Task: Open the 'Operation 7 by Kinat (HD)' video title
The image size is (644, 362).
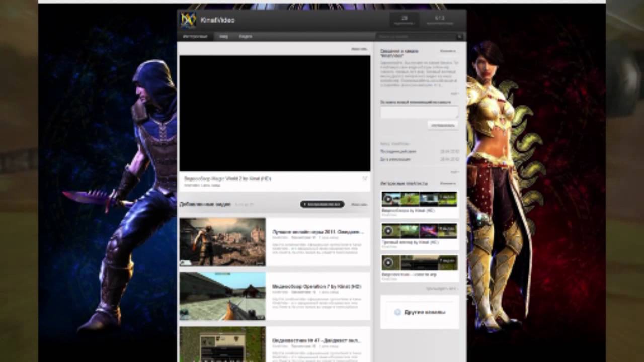Action: click(x=316, y=286)
